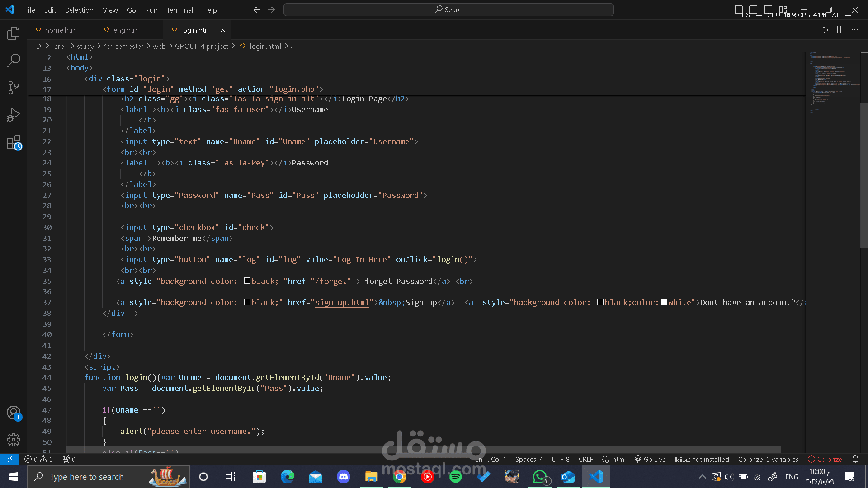Switch to the eng.html tab
Screen dimensions: 868x488
pyautogui.click(x=127, y=30)
